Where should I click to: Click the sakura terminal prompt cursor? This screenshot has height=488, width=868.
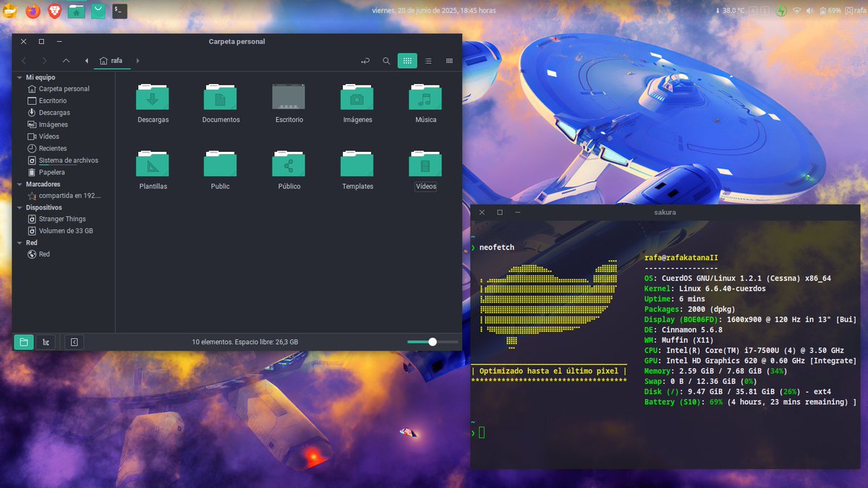click(x=482, y=432)
